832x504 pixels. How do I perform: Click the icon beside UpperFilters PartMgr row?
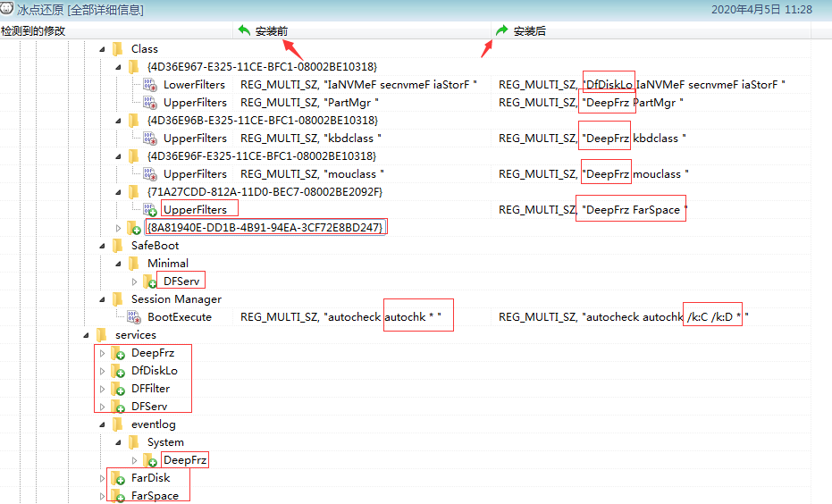click(x=150, y=103)
